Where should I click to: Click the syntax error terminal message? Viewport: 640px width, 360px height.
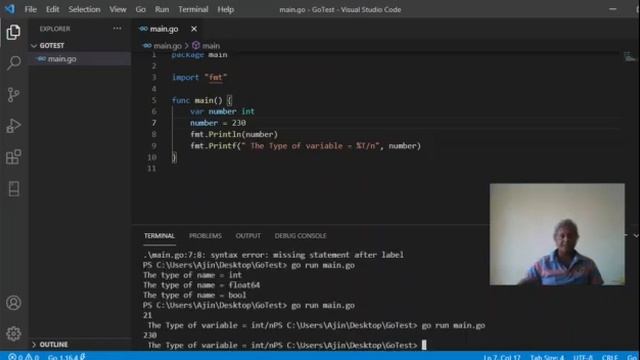pos(273,255)
